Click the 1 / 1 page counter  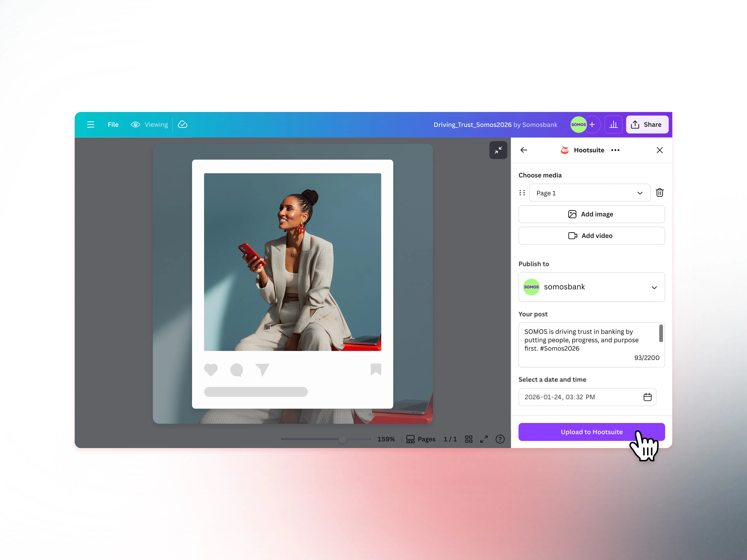coord(450,439)
